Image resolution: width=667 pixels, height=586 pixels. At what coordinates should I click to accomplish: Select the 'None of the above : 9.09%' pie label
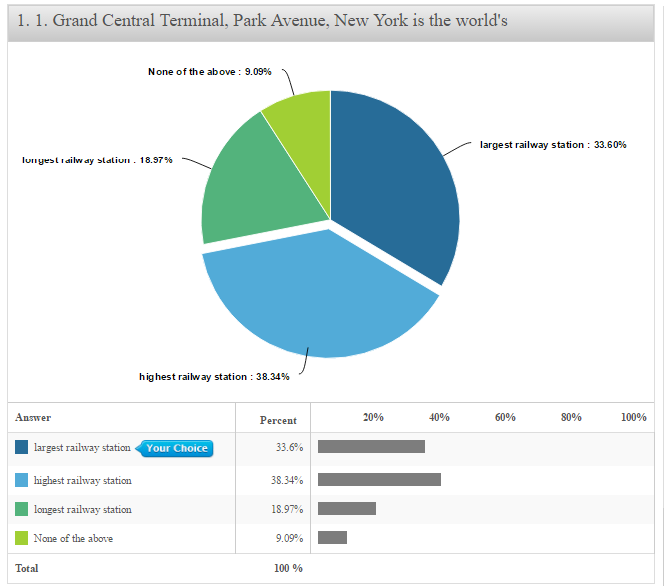(209, 71)
